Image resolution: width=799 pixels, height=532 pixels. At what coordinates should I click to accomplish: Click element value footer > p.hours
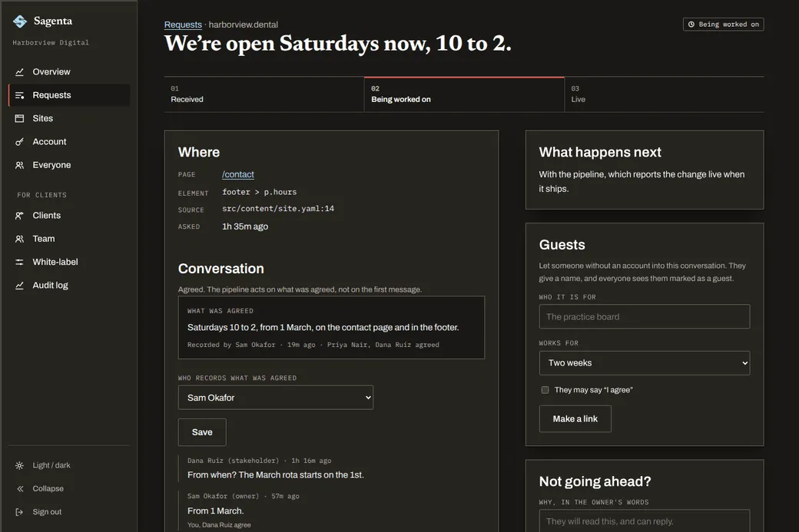pos(260,192)
